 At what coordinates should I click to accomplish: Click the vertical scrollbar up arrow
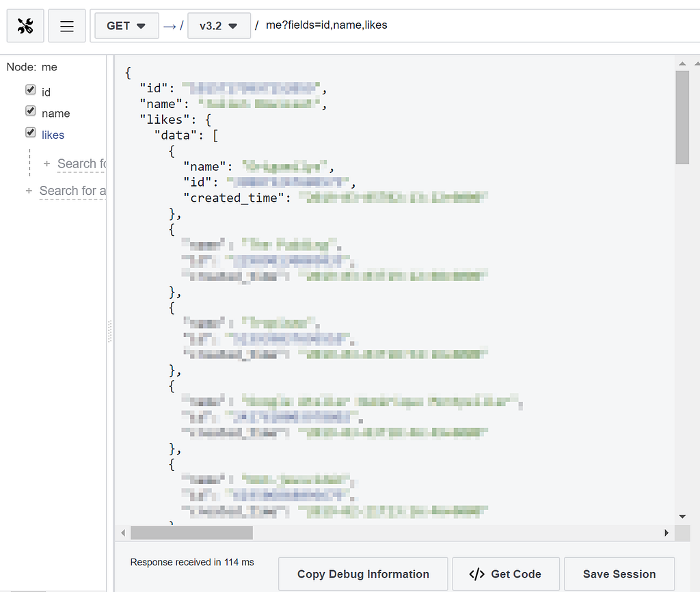682,64
